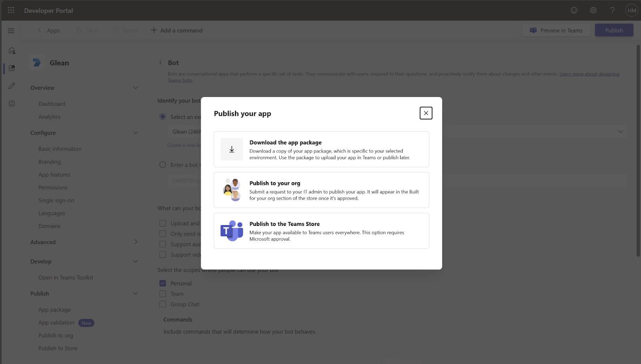Open the Apps icon in the sidebar

12,68
